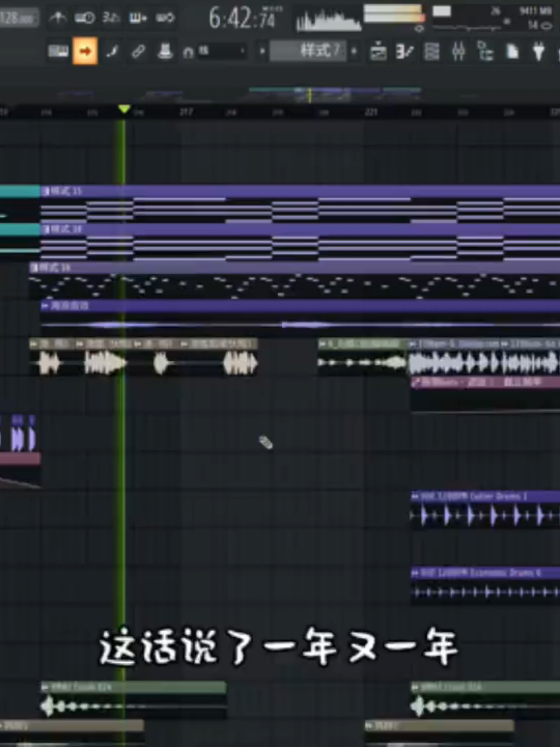Click bar 221 on the timeline ruler

[x=372, y=112]
